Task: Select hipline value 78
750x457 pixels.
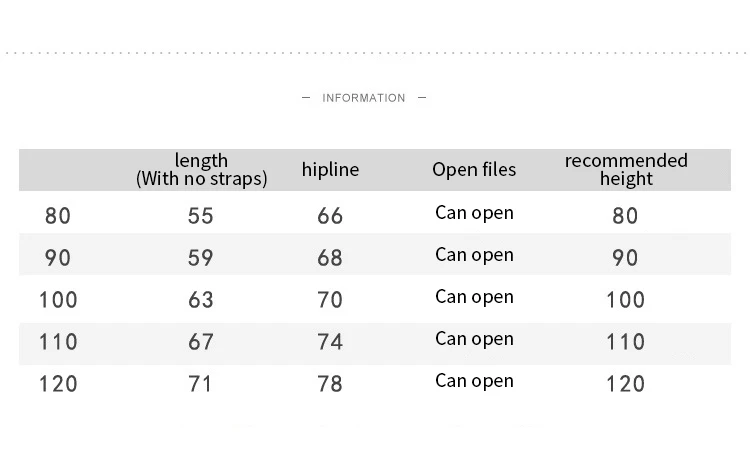Action: pos(330,384)
